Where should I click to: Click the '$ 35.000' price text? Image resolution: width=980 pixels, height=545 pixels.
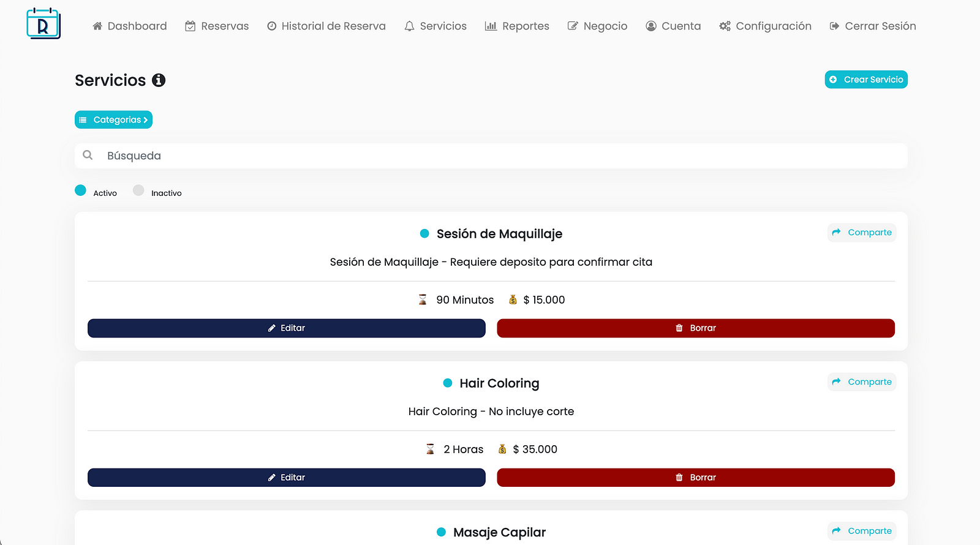coord(535,449)
